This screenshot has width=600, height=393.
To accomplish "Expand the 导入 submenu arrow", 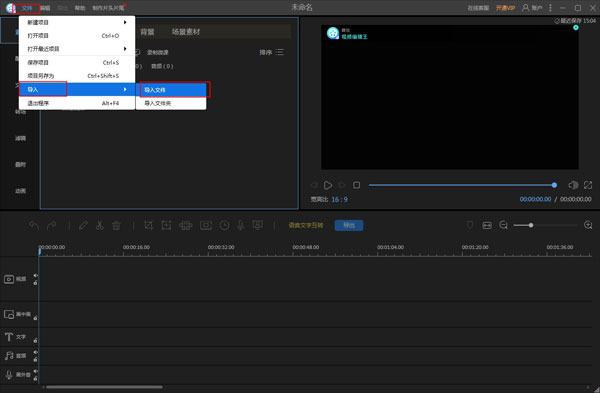I will pyautogui.click(x=125, y=89).
